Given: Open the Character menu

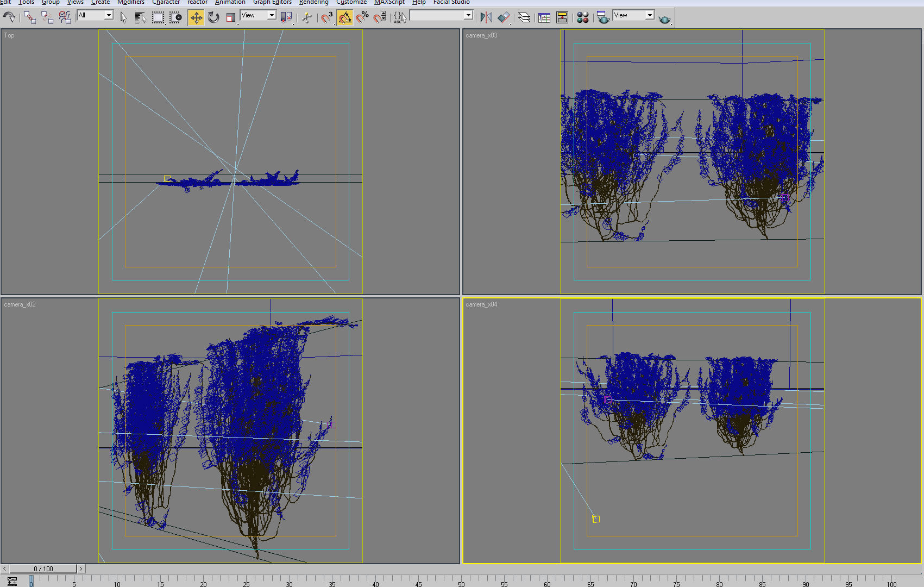Looking at the screenshot, I should tap(166, 2).
